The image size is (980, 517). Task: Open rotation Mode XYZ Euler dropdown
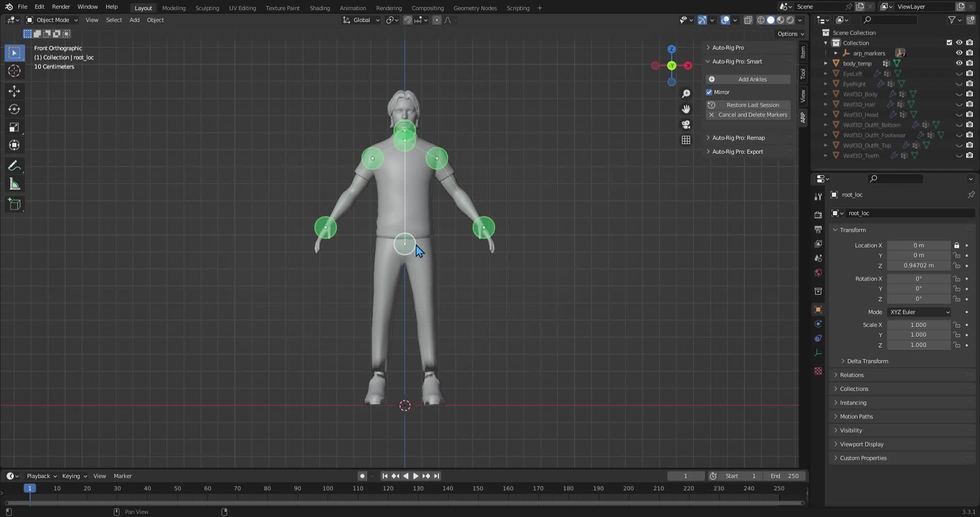coord(919,312)
